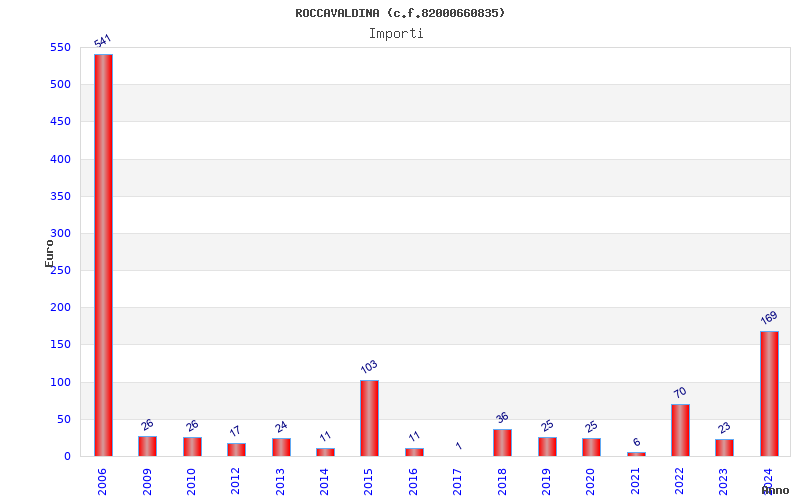Screen dimensions: 800x500
Task: Click the value label 103
Action: click(369, 366)
